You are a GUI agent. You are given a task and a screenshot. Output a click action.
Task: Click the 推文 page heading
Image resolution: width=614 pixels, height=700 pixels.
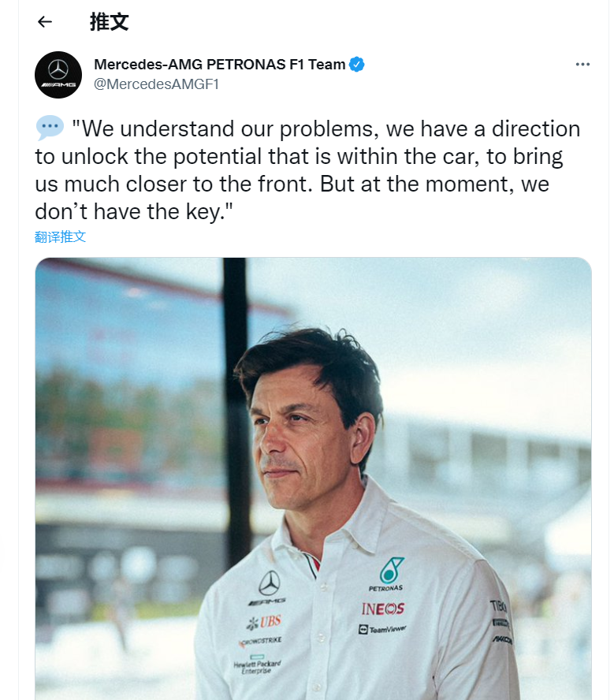pos(109,22)
